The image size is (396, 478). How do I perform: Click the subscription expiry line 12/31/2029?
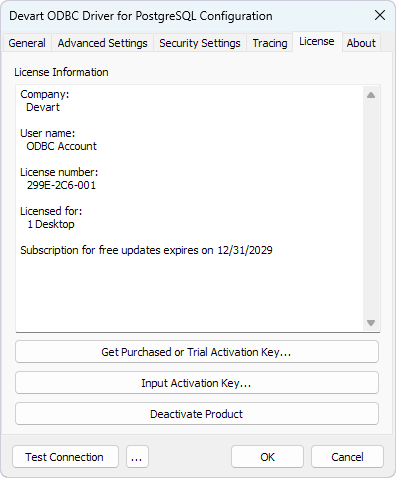coord(146,250)
